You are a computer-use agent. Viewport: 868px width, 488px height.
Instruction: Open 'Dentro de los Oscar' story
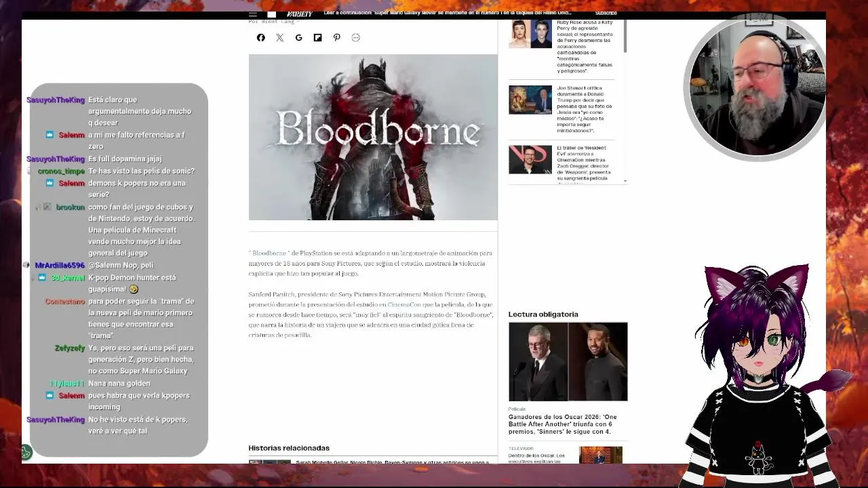pyautogui.click(x=536, y=458)
